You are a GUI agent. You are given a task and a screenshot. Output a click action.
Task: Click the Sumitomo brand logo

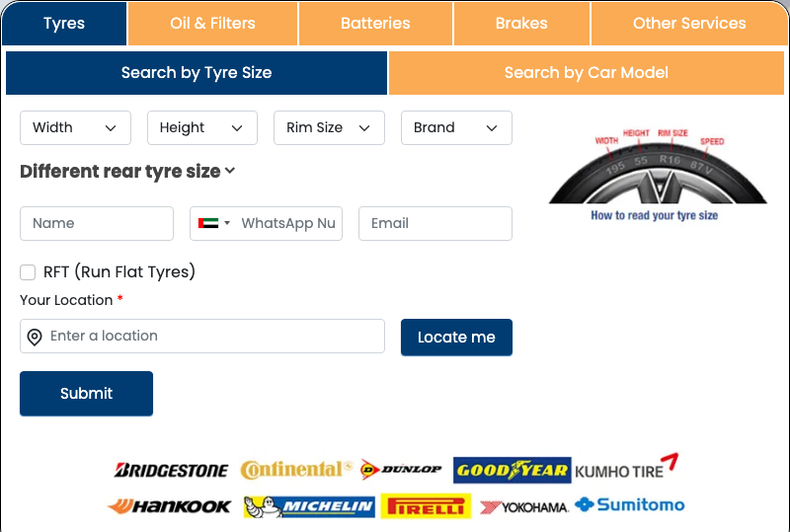click(630, 504)
